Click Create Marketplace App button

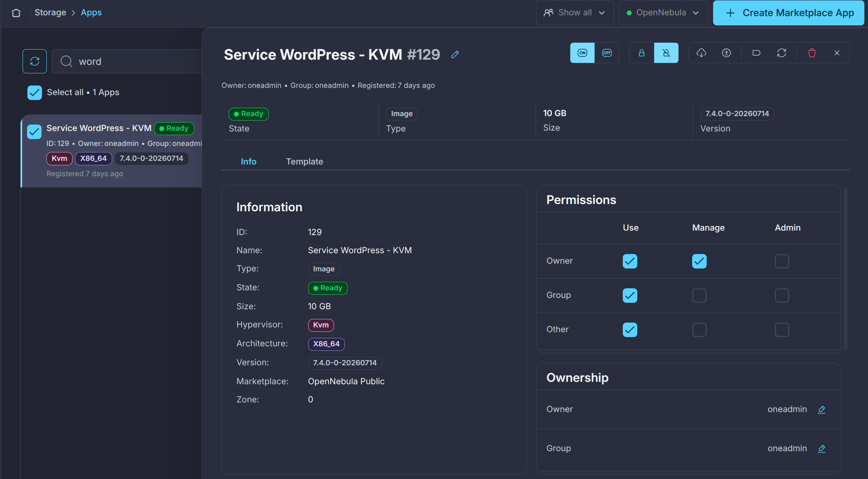tap(789, 13)
